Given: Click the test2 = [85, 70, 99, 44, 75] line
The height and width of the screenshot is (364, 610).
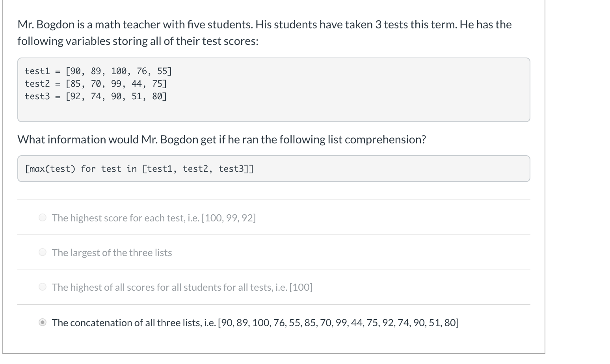Looking at the screenshot, I should coord(96,84).
